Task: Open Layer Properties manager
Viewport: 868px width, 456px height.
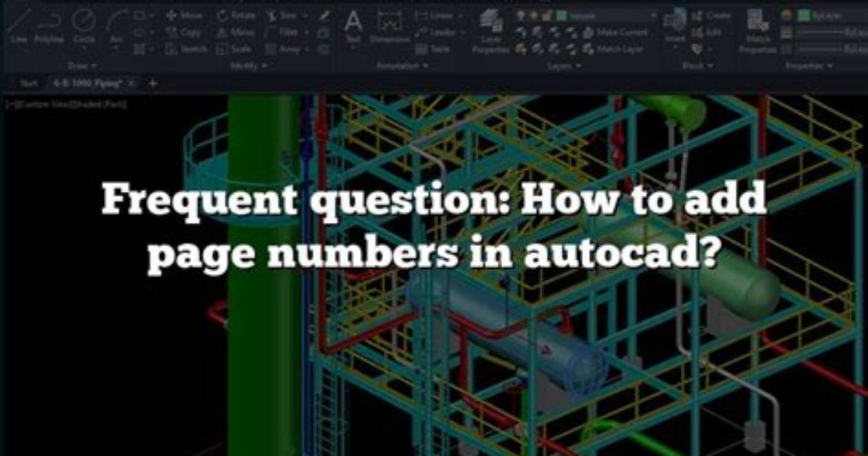Action: coord(491,31)
